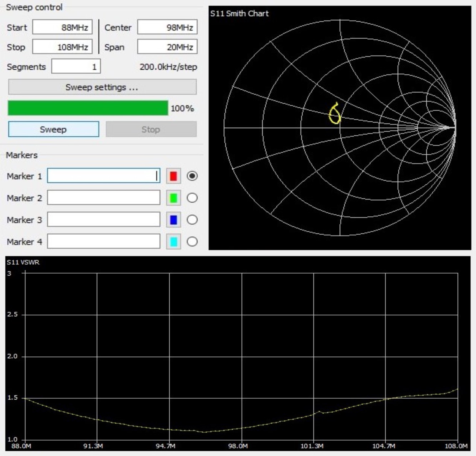Select the Marker 1 radio button
Screen dimensions: 476x456
coord(192,176)
